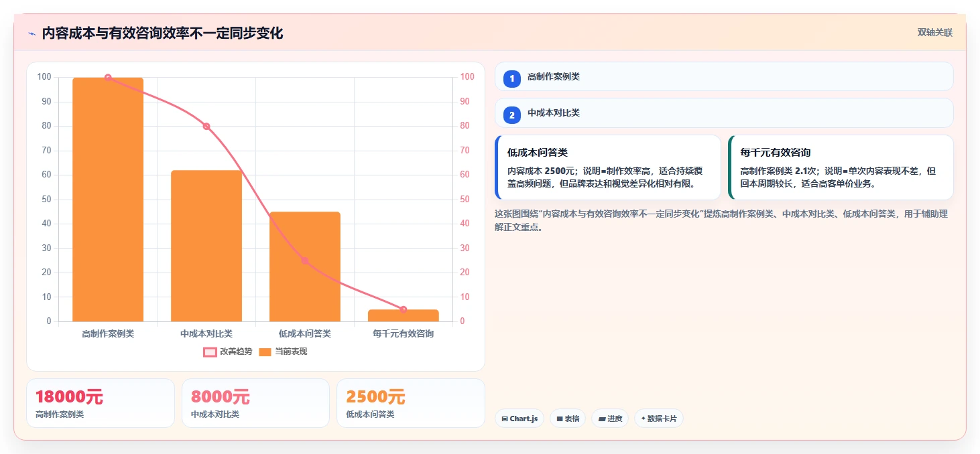Click the 当前表现 legend text
This screenshot has width=980, height=454.
pos(291,352)
